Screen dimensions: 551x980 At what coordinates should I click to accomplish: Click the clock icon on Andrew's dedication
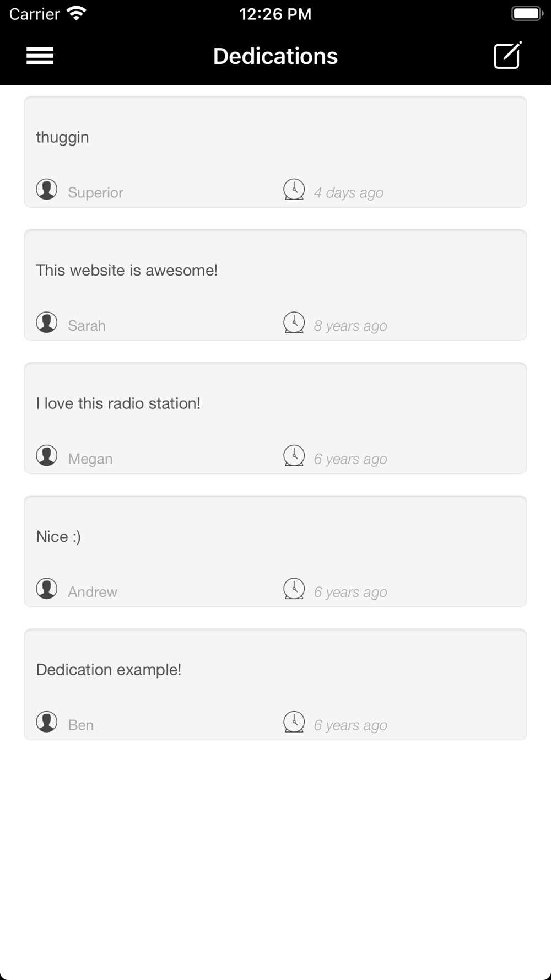click(x=294, y=589)
